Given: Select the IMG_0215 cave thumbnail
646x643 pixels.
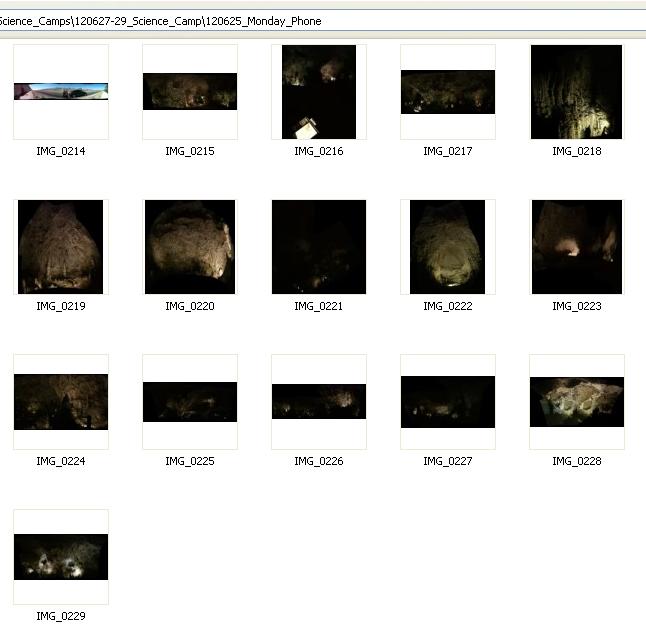Looking at the screenshot, I should 190,91.
